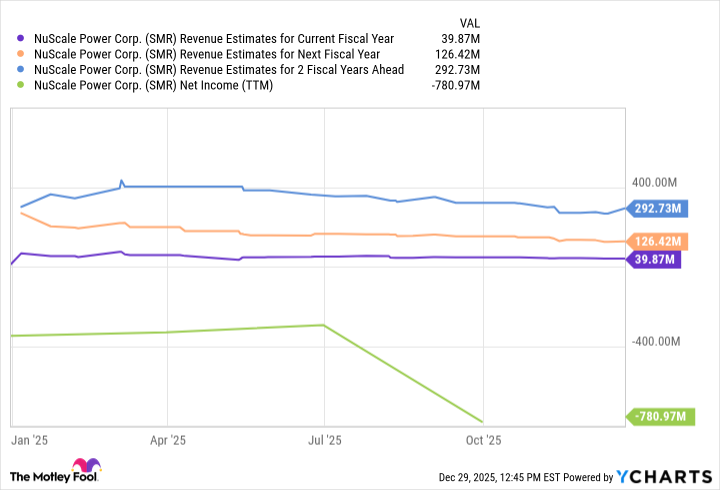The image size is (720, 490).
Task: Click the Motley Fool jester hat logo
Action: tap(86, 468)
